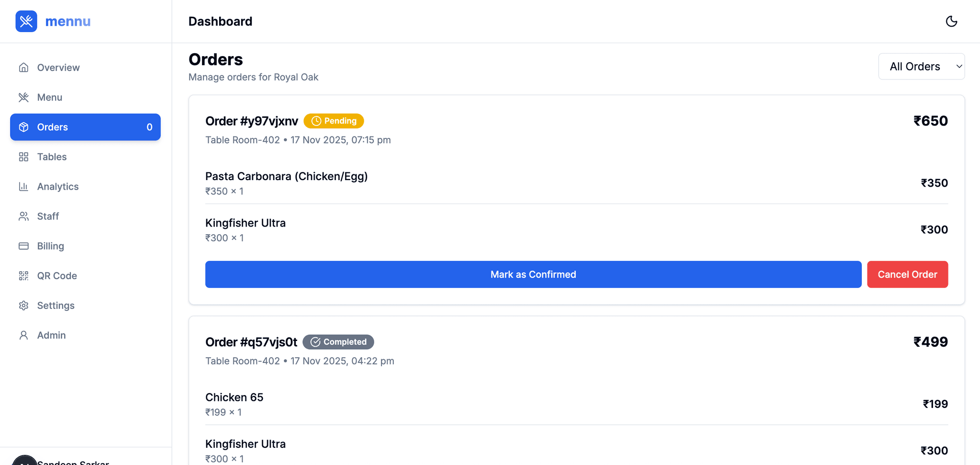980x465 pixels.
Task: Open the Overview menu item
Action: point(57,67)
